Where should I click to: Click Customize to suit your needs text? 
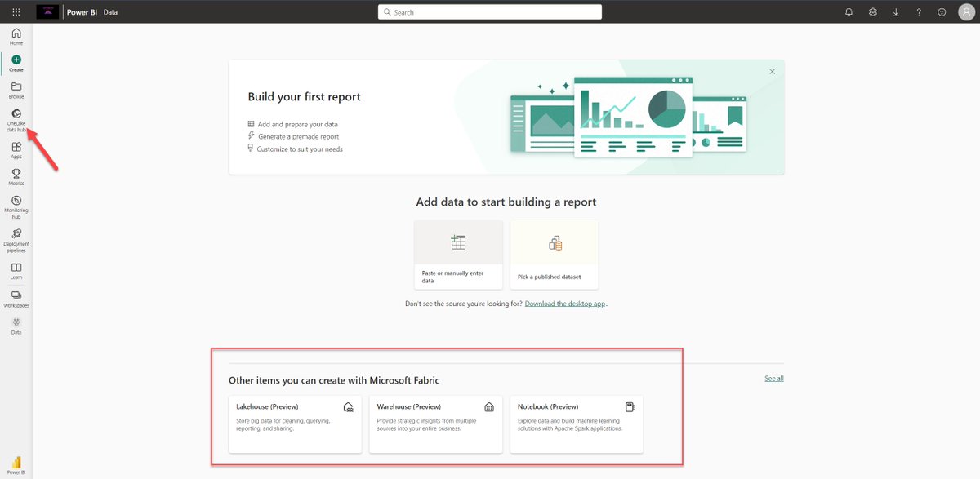(300, 149)
